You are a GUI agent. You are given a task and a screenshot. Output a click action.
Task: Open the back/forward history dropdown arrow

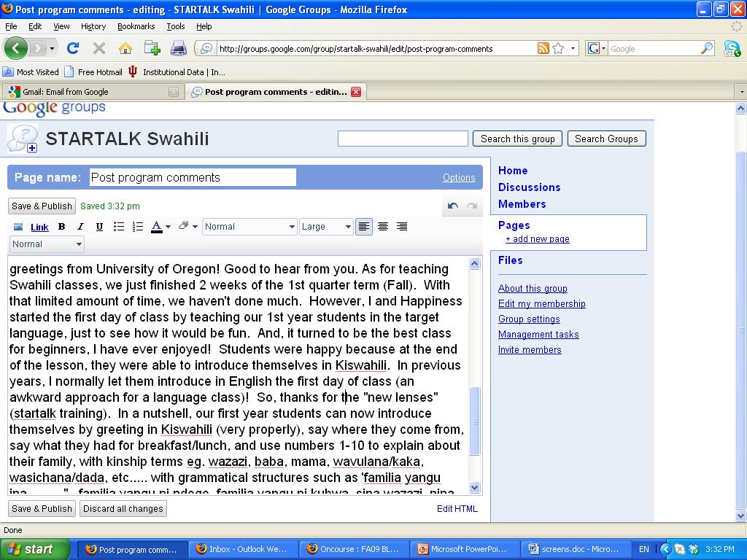click(x=52, y=48)
